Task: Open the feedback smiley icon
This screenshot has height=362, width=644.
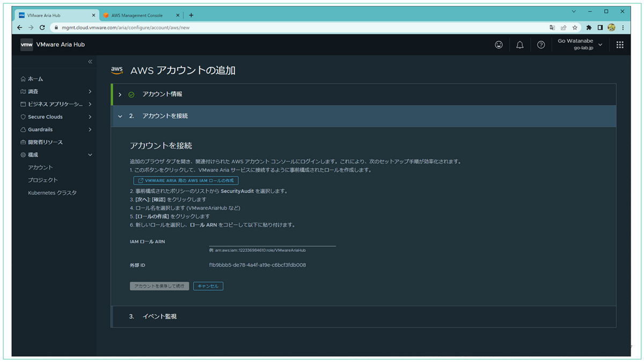Action: pos(499,45)
